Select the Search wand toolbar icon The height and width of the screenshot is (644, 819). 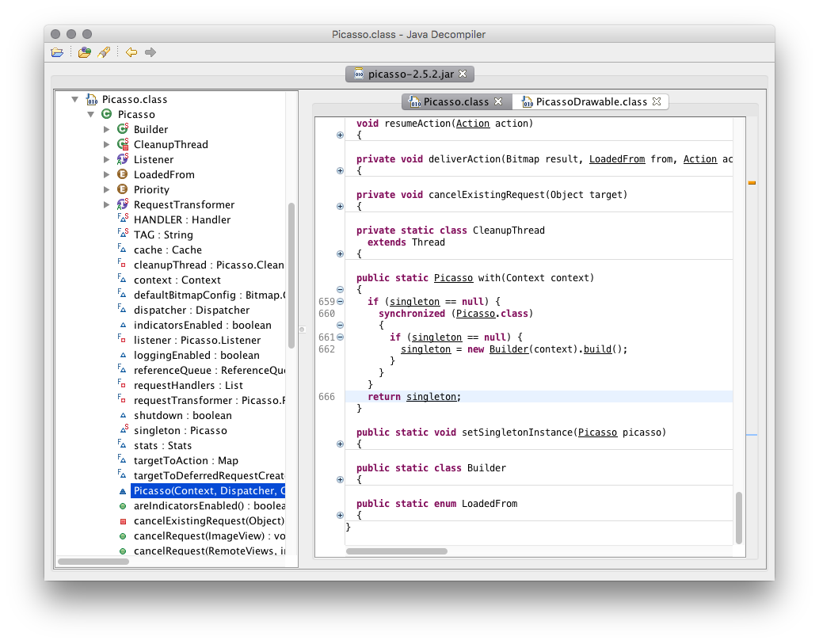104,51
